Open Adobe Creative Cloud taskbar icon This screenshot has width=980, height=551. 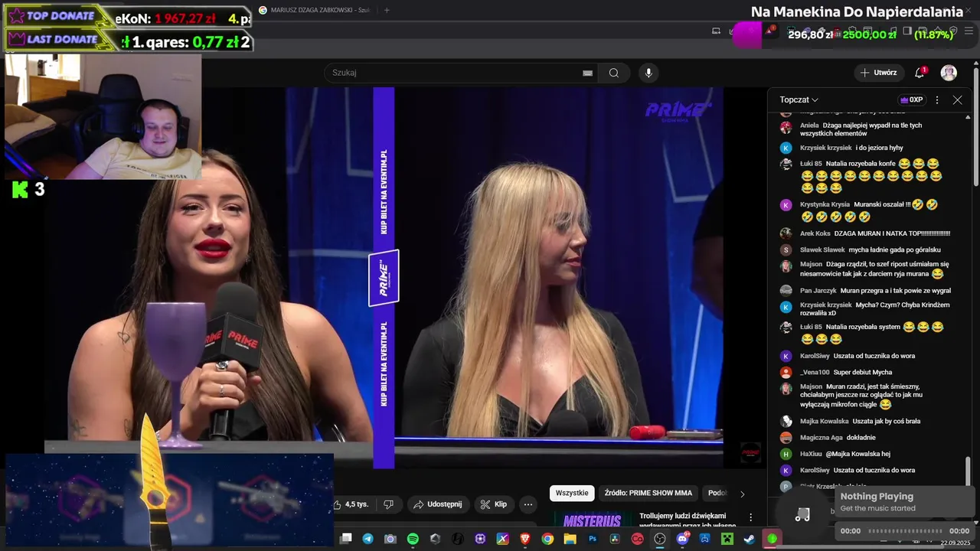click(x=637, y=539)
